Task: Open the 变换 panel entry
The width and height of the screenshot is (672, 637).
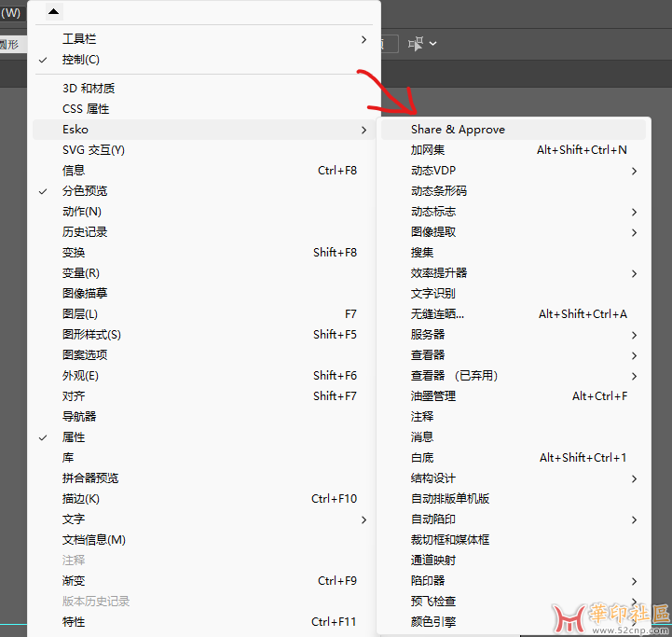Action: click(x=204, y=252)
